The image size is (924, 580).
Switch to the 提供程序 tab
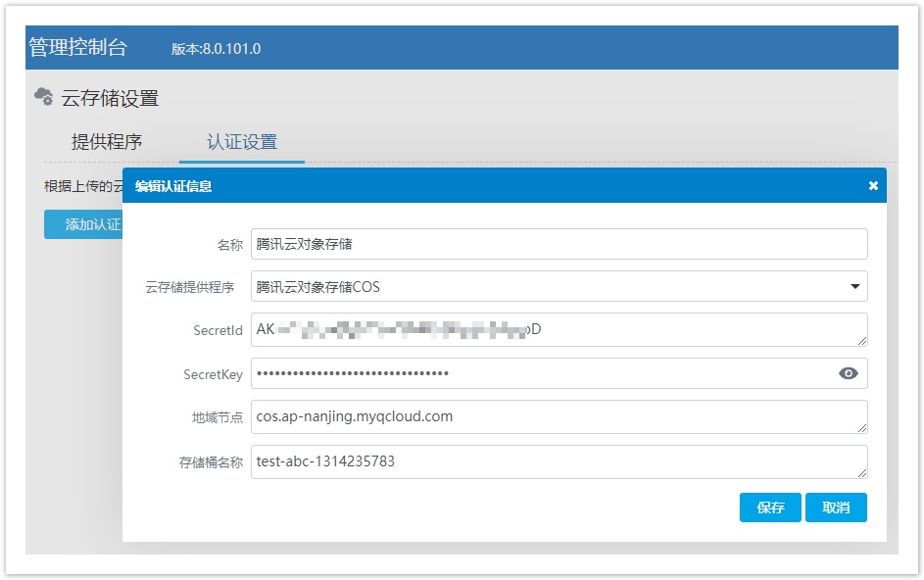[107, 141]
